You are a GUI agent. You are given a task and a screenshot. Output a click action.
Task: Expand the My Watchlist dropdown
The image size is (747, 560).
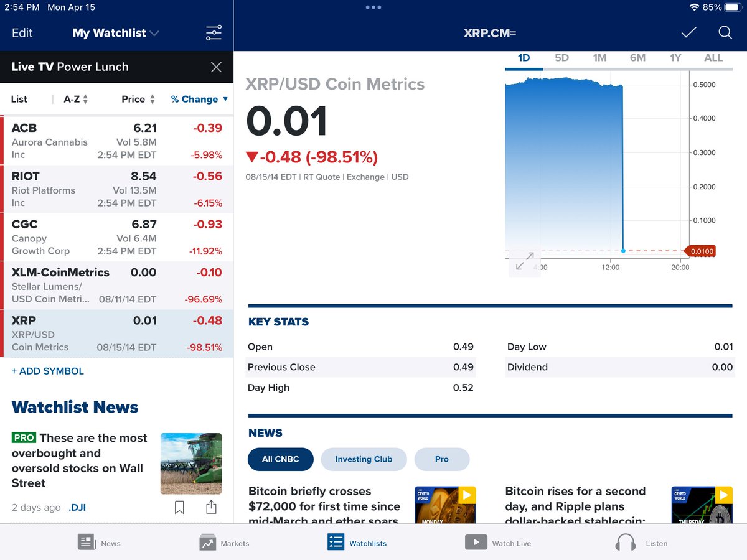point(154,33)
